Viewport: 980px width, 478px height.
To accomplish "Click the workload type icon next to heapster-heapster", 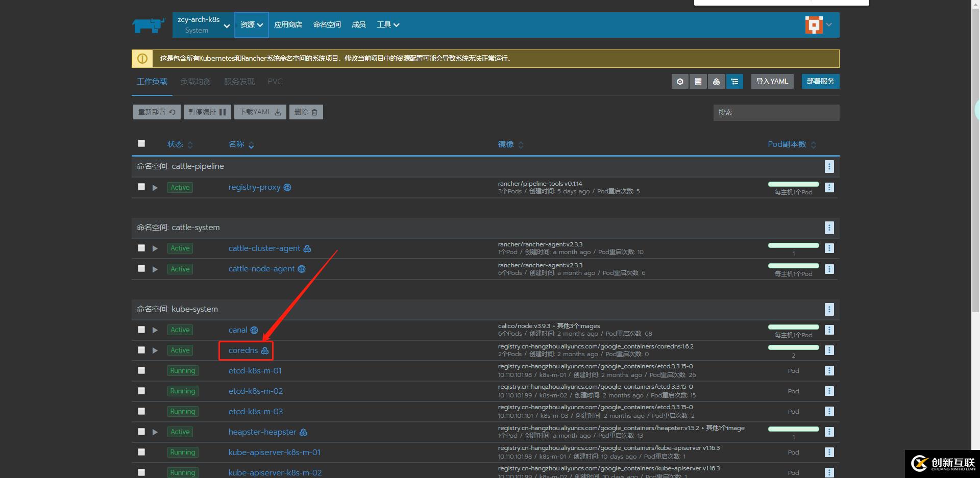I will [303, 432].
